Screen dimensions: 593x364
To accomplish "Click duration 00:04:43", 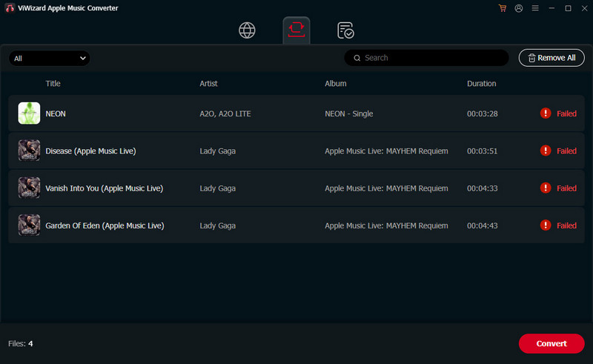I will click(483, 225).
